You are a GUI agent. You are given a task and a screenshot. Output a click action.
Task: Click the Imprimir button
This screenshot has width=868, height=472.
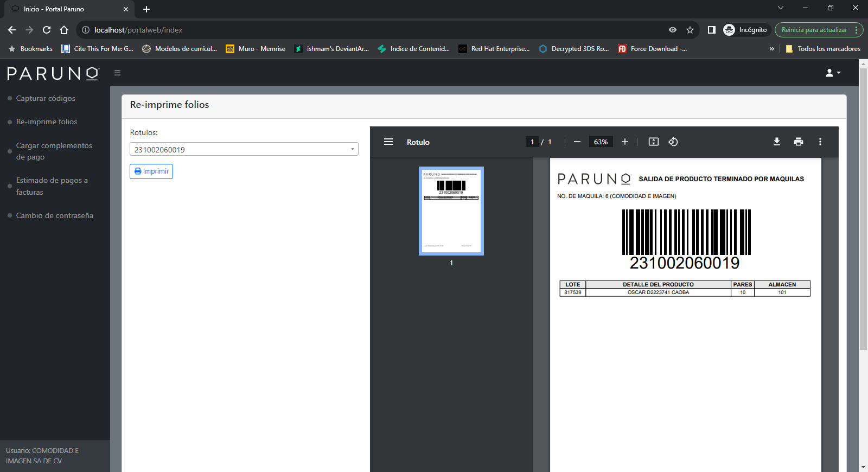pyautogui.click(x=151, y=171)
